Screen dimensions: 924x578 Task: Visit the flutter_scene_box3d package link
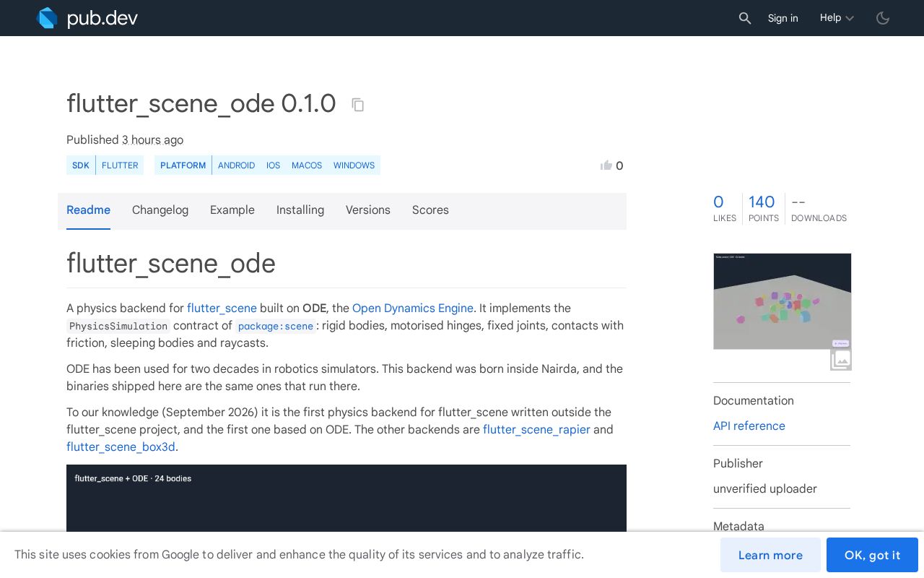tap(121, 447)
